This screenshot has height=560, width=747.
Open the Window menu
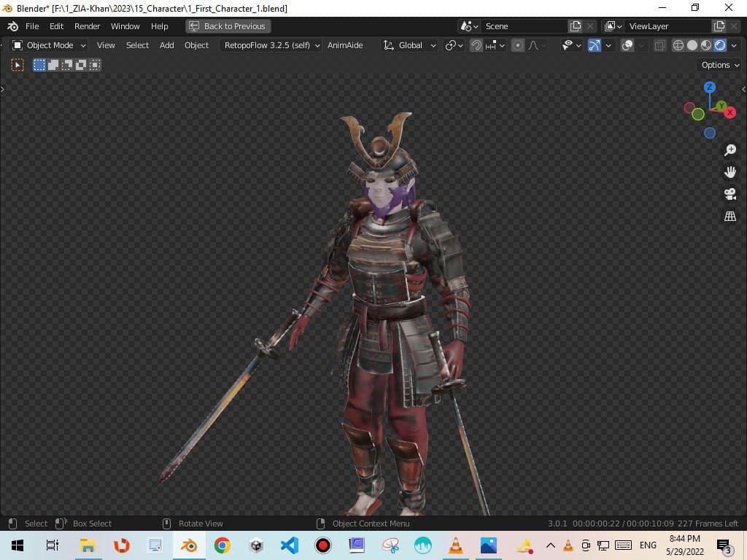pos(125,26)
